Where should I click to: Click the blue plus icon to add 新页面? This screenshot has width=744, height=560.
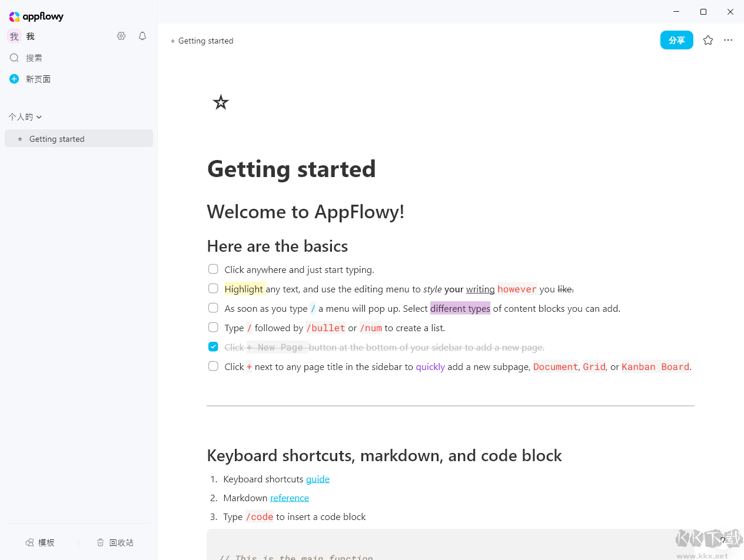[14, 78]
